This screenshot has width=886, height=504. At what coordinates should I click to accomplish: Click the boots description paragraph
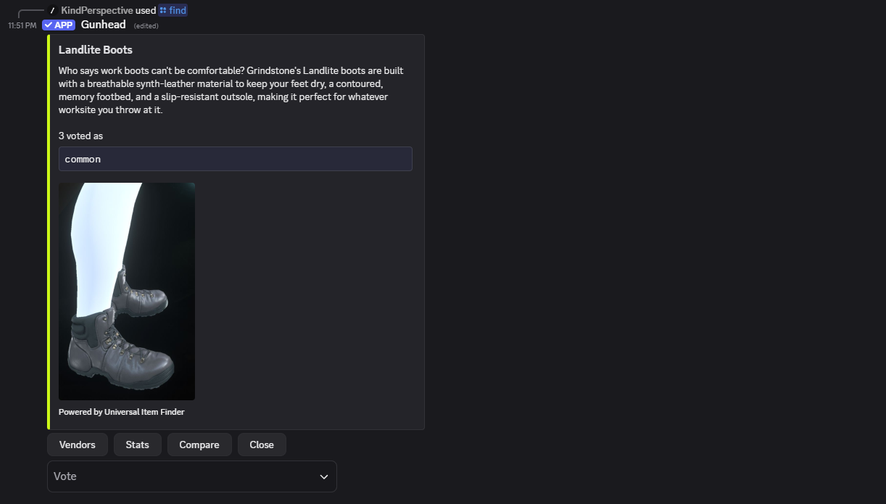[231, 90]
